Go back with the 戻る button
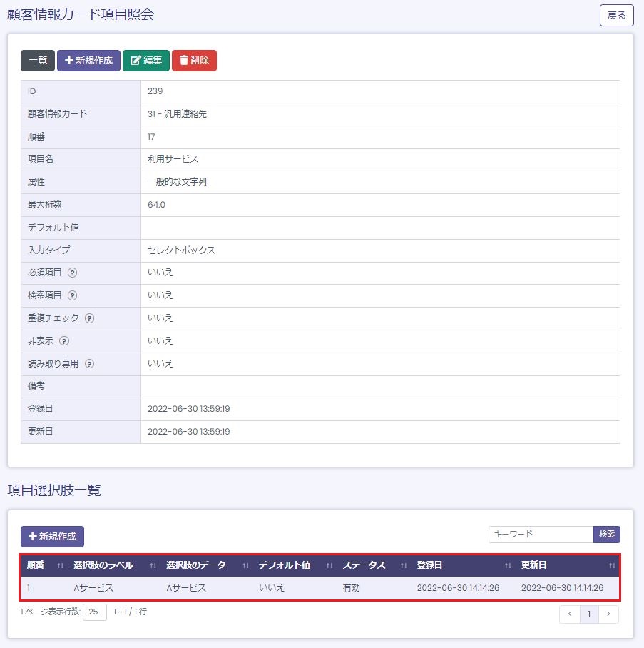This screenshot has height=648, width=644. tap(616, 15)
